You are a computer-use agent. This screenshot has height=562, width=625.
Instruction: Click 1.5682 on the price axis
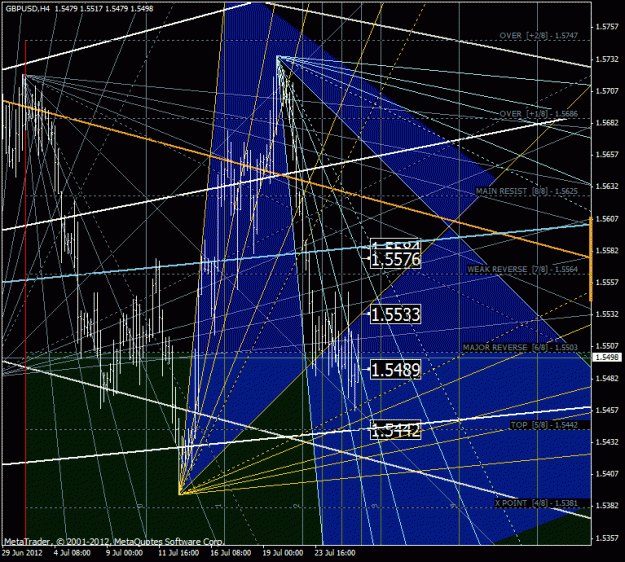tap(607, 123)
